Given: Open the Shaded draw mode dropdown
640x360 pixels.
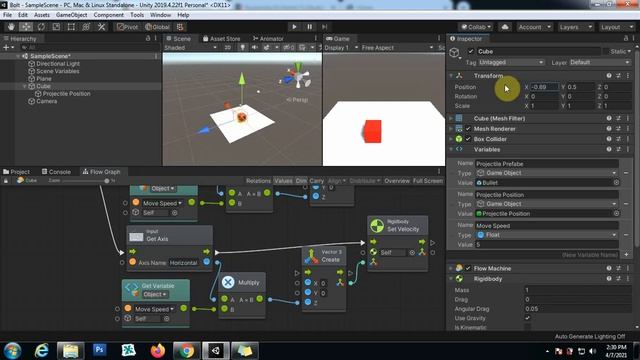Looking at the screenshot, I should (x=190, y=47).
